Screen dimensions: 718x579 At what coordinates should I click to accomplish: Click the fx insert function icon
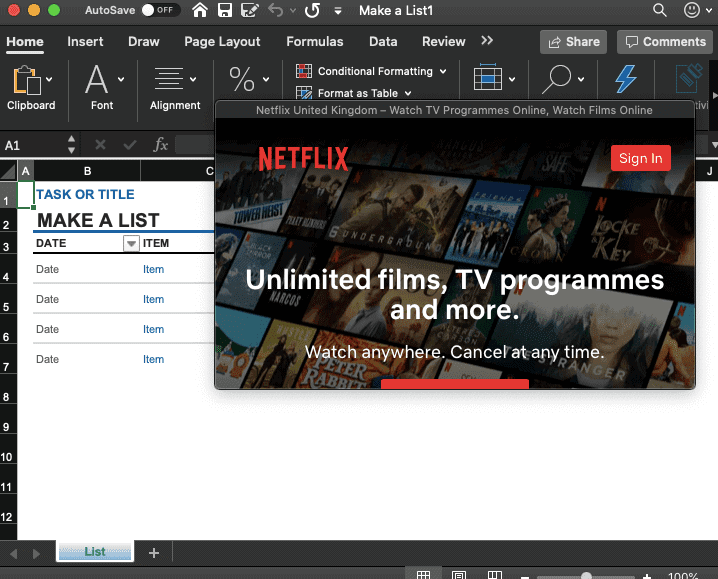(x=160, y=145)
